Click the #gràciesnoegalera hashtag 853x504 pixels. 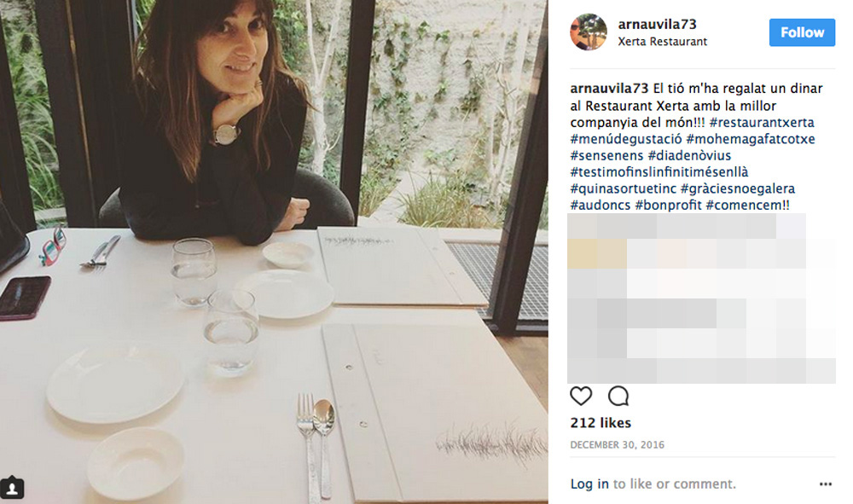[x=738, y=188]
